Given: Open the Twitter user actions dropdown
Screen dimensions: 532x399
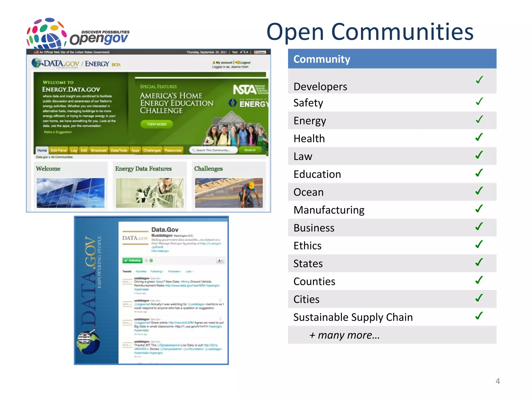Looking at the screenshot, I should point(220,260).
